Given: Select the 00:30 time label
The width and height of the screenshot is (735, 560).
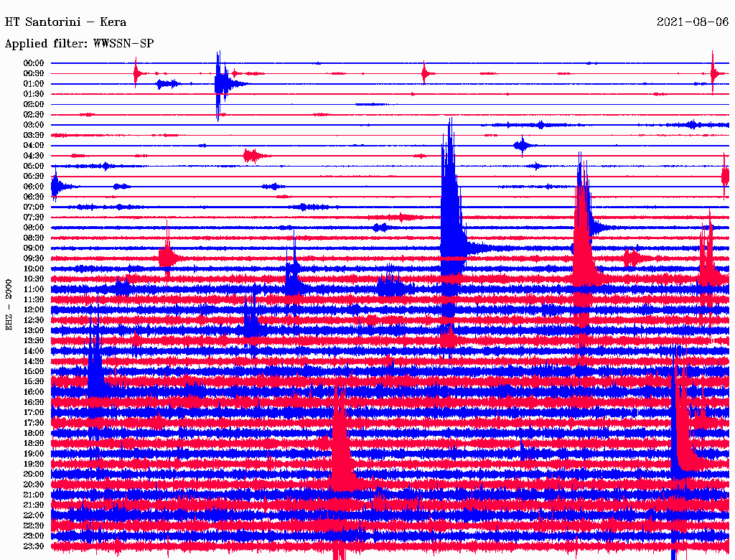Looking at the screenshot, I should click(34, 74).
